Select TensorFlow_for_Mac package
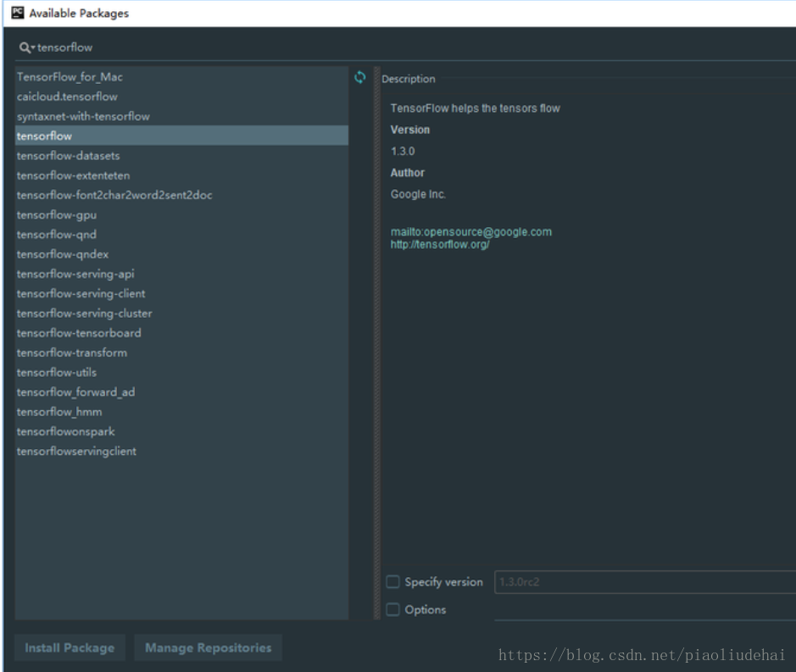 181,76
